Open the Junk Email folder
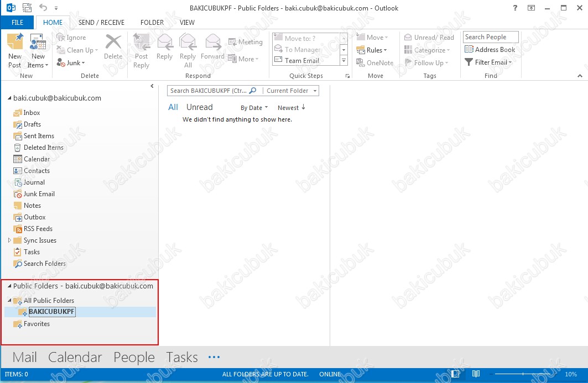 coord(34,194)
